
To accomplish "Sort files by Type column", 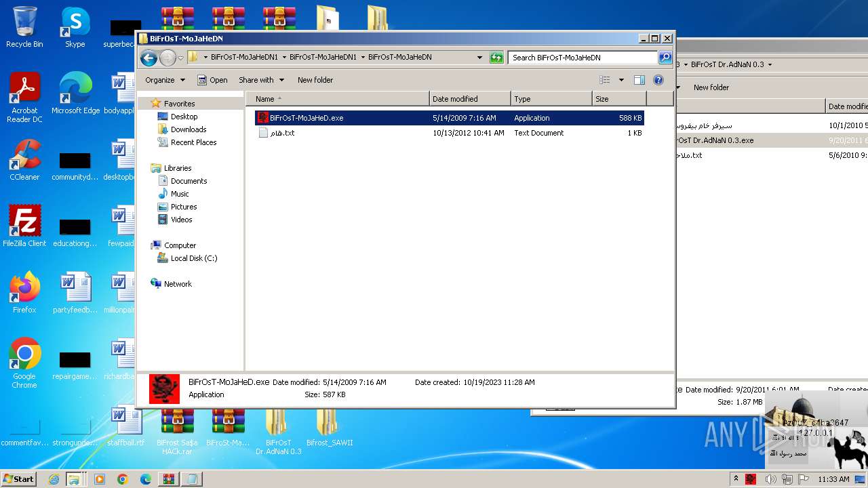I will [x=551, y=99].
